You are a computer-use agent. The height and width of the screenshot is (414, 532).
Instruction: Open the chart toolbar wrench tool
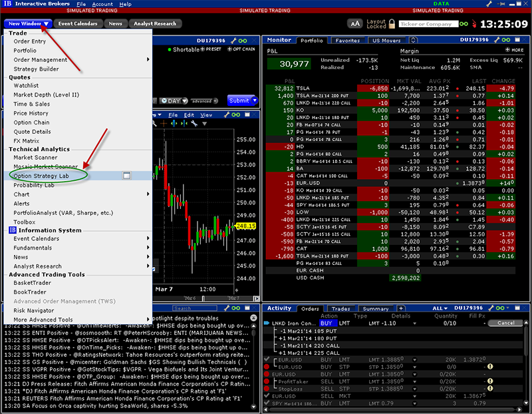tap(194, 124)
